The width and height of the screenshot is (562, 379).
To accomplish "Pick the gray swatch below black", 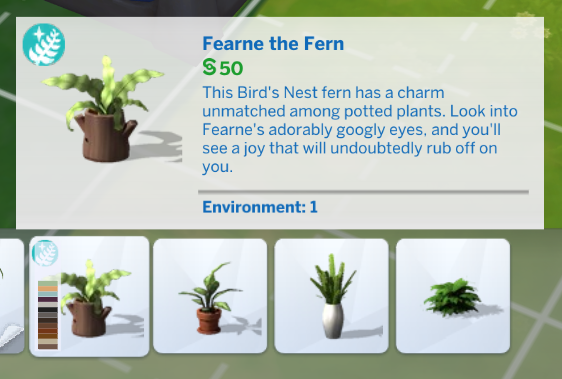I will [48, 315].
